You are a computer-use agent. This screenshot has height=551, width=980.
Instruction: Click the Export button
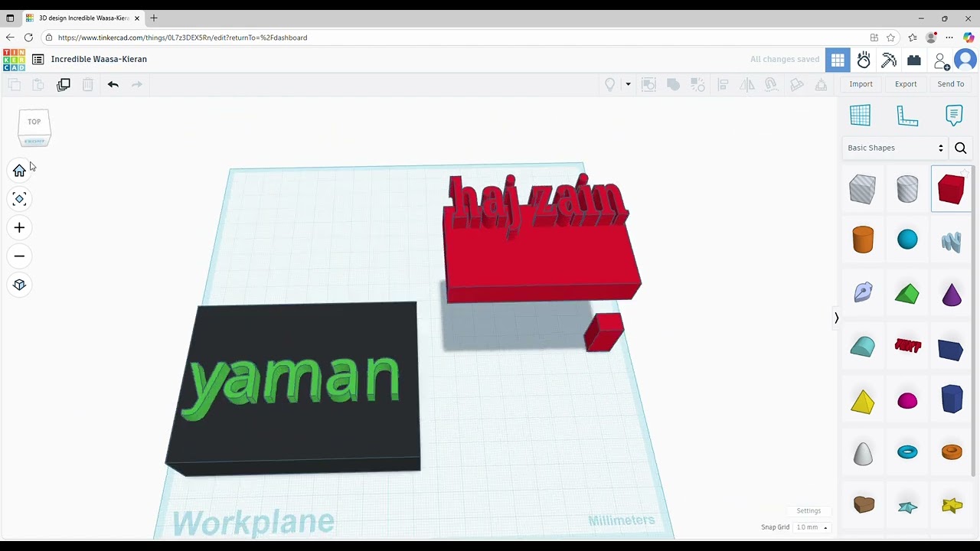(x=906, y=84)
